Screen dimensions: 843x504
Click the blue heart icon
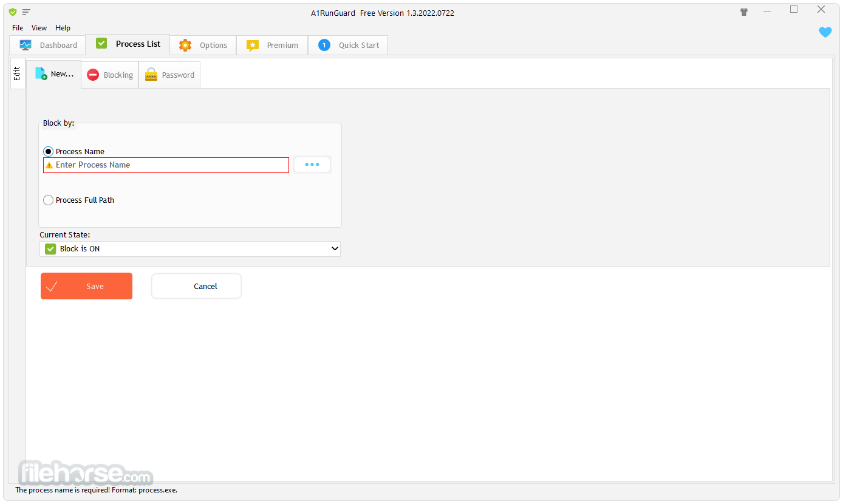coord(825,32)
